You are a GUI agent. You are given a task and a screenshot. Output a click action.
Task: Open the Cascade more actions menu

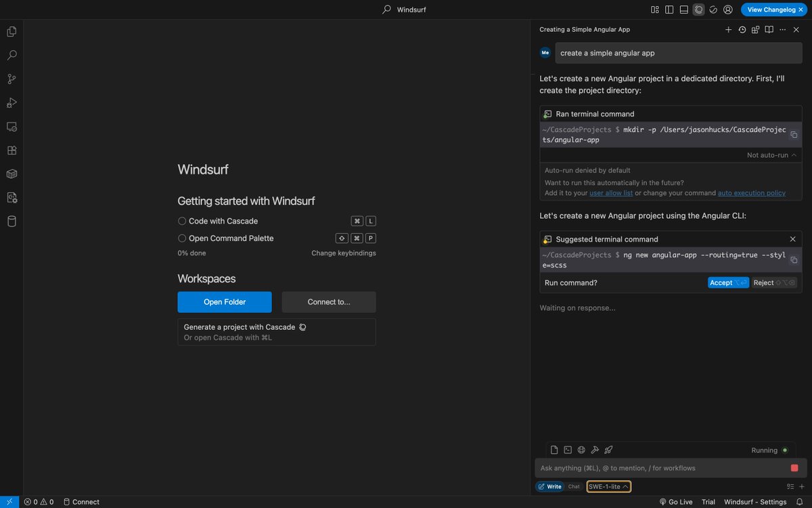coord(783,30)
